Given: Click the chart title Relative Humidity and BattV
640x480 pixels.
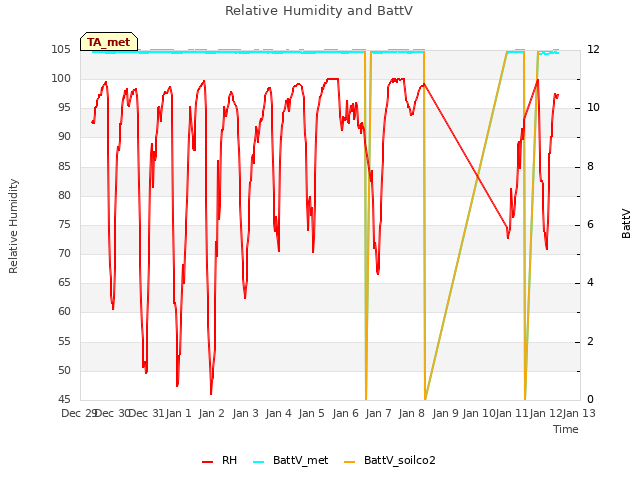Looking at the screenshot, I should [x=319, y=11].
